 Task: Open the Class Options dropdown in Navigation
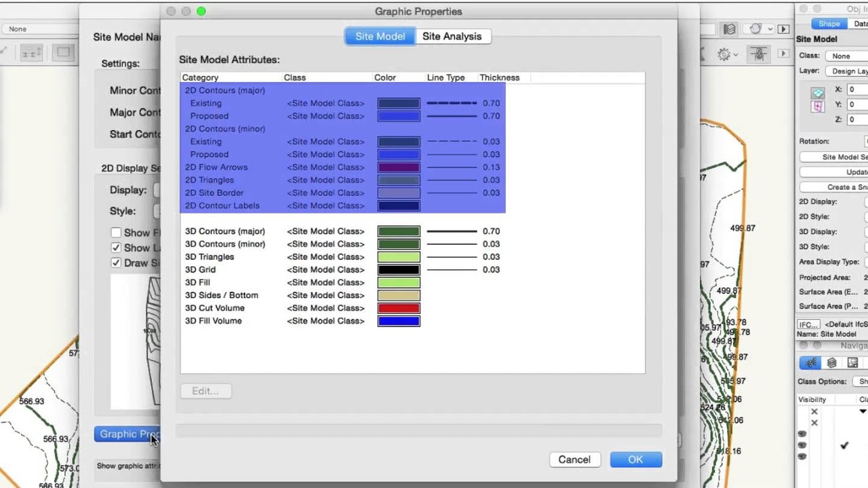(x=861, y=382)
